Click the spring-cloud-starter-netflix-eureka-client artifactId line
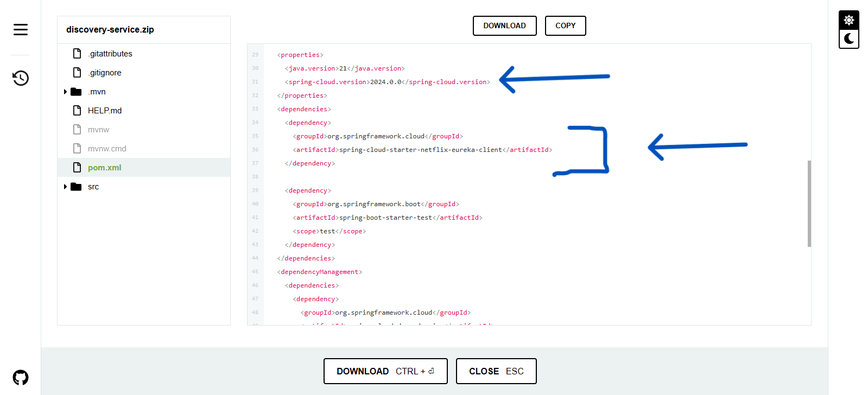The height and width of the screenshot is (395, 868). [x=422, y=150]
